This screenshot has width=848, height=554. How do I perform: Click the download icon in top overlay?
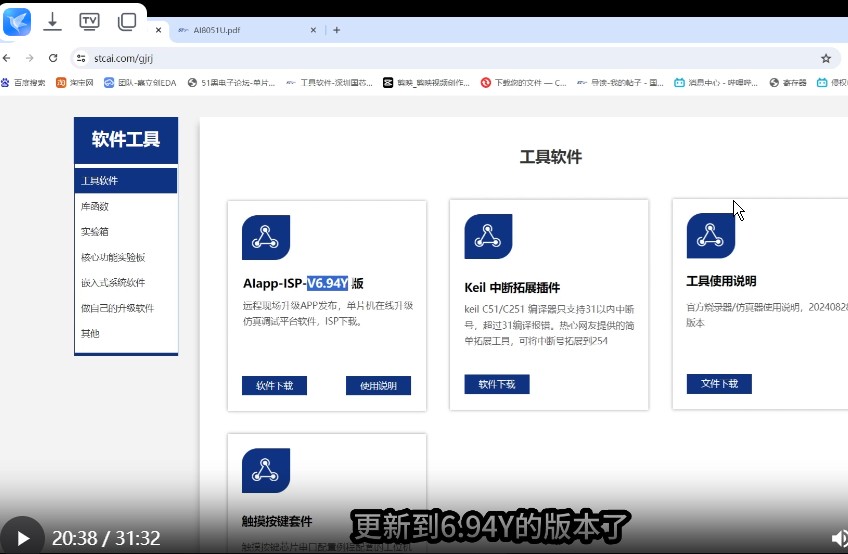coord(52,22)
